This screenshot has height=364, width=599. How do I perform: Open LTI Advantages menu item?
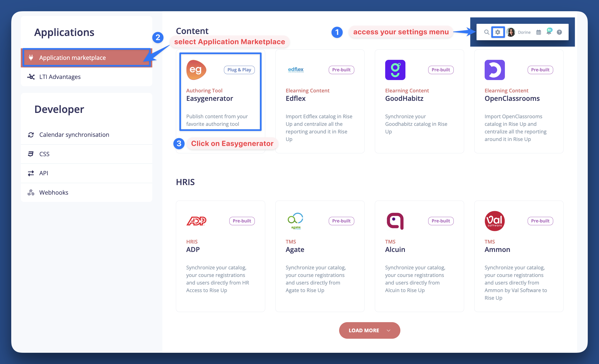coord(87,77)
